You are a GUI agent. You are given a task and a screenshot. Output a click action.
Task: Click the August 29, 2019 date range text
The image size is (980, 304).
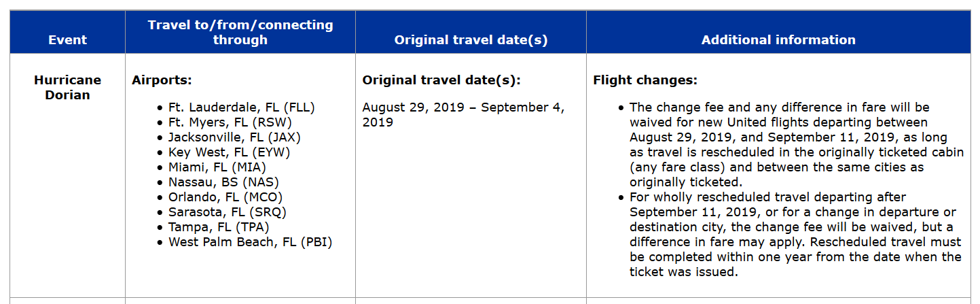(464, 115)
